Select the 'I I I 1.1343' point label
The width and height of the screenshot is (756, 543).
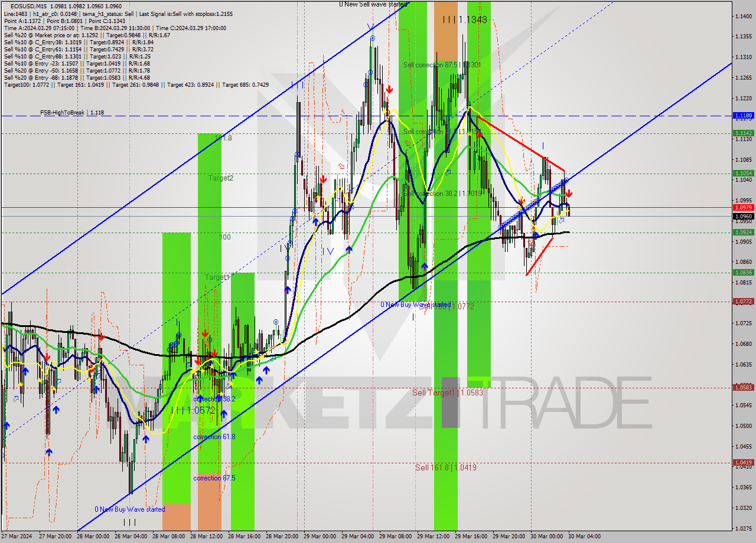tap(465, 19)
